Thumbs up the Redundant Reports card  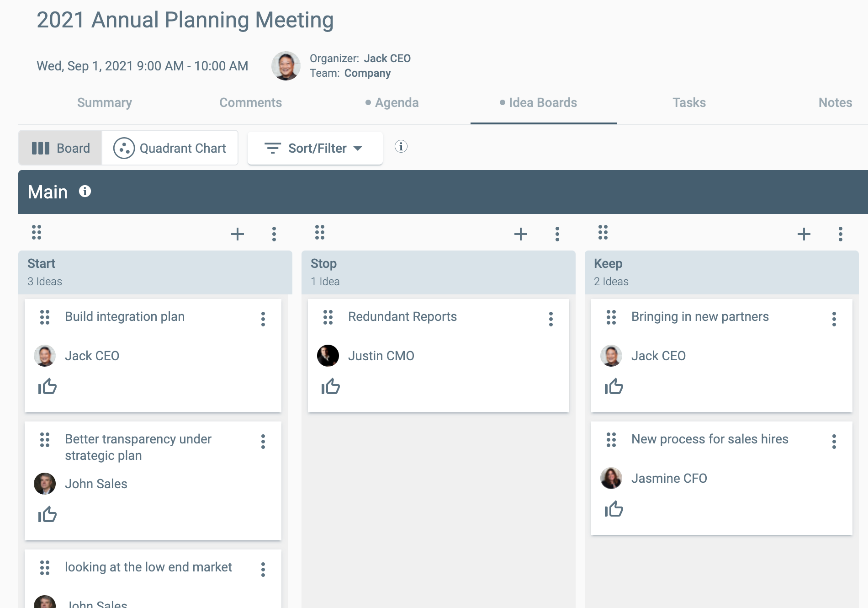(x=331, y=387)
